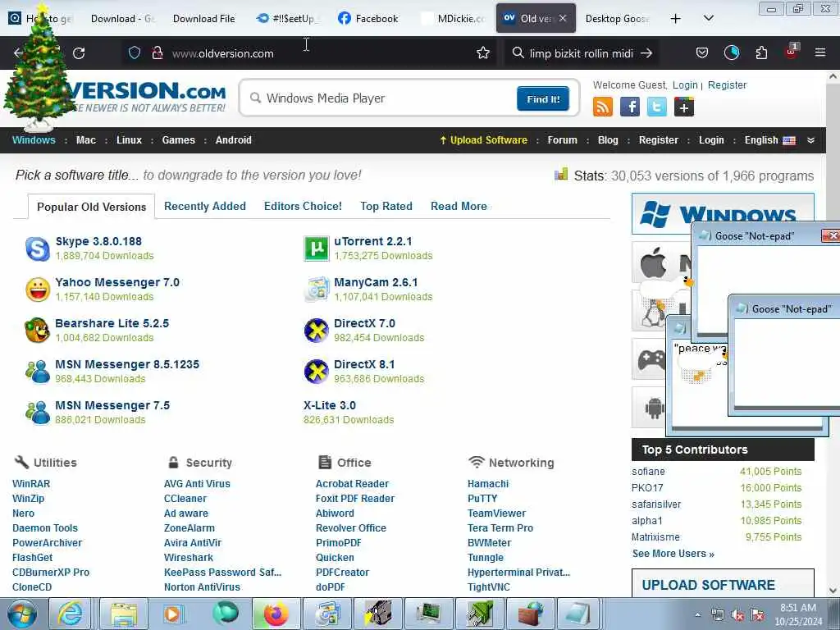Open the Recently Added tab
840x630 pixels.
click(x=204, y=206)
